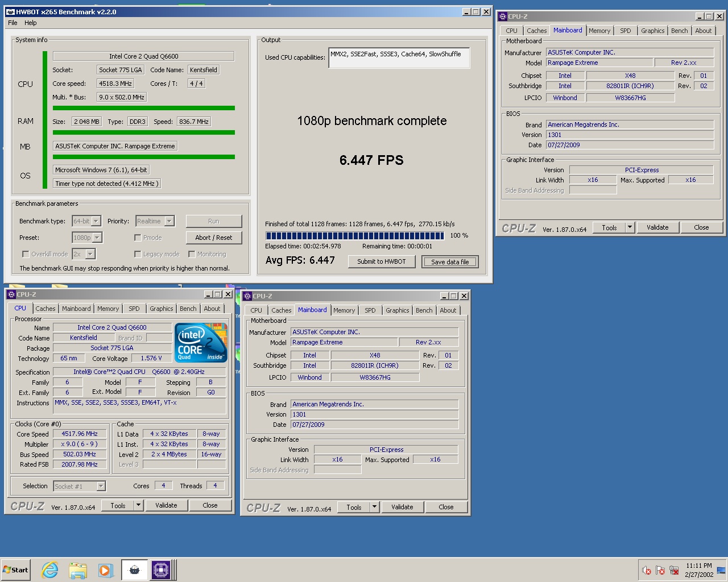Open Windows Explorer folder icon in taskbar
The height and width of the screenshot is (582, 728).
tap(78, 570)
